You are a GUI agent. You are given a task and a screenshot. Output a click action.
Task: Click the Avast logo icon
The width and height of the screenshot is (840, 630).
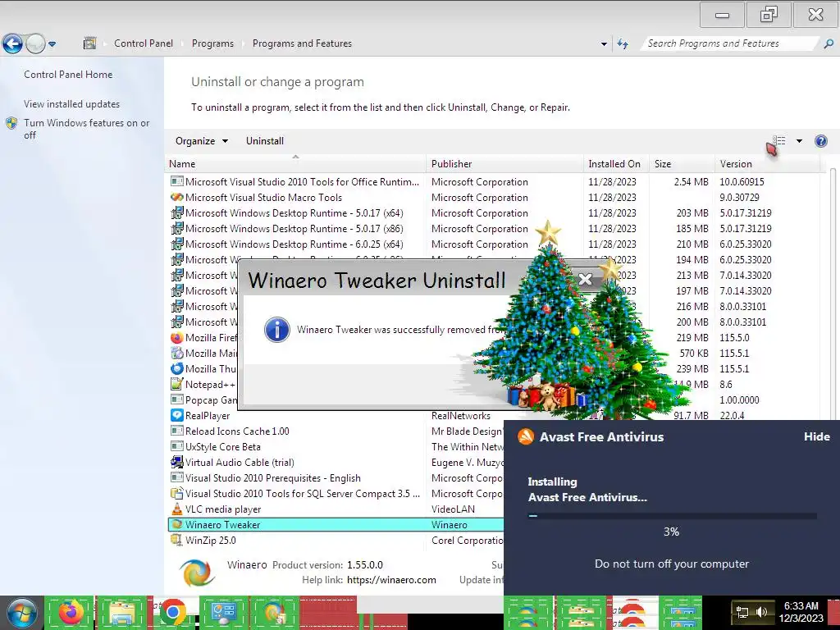tap(526, 436)
